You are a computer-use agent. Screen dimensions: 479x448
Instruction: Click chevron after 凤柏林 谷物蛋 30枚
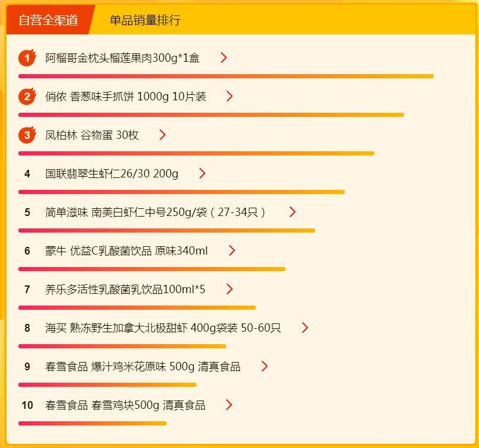[x=163, y=135]
